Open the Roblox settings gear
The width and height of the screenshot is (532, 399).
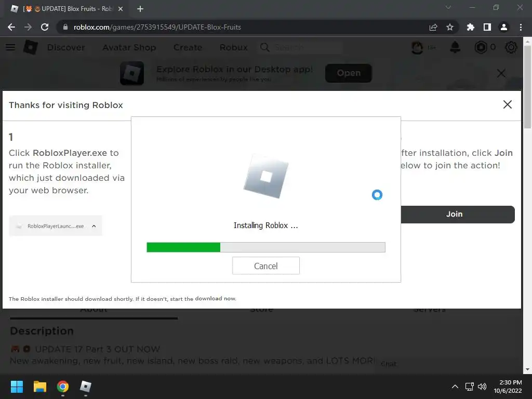point(511,47)
